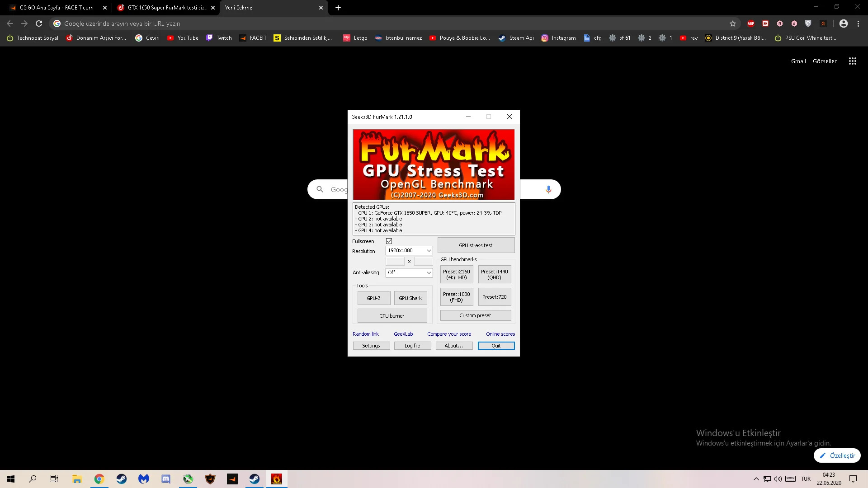Click inside the Chrome address bar

click(x=316, y=23)
